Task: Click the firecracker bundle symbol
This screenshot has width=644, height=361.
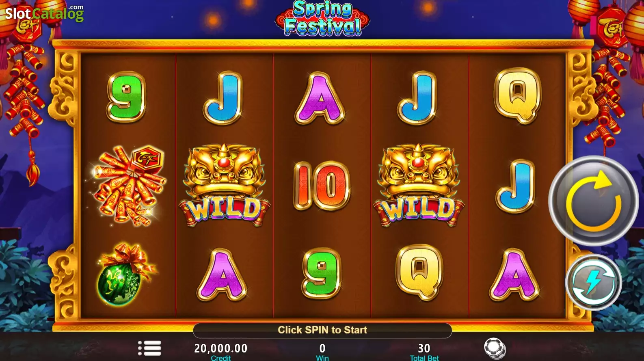Action: pos(128,185)
